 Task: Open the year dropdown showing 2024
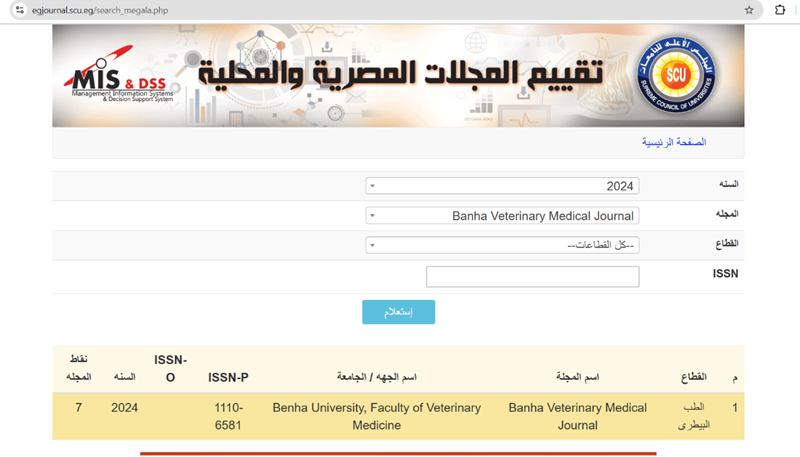[x=502, y=186]
